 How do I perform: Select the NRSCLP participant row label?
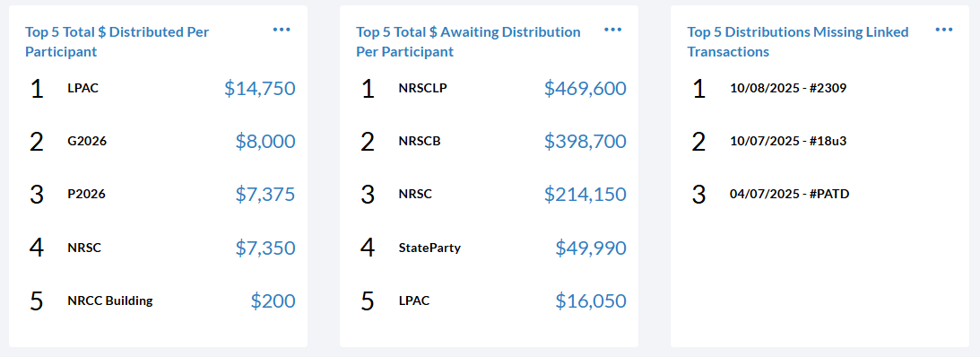422,88
